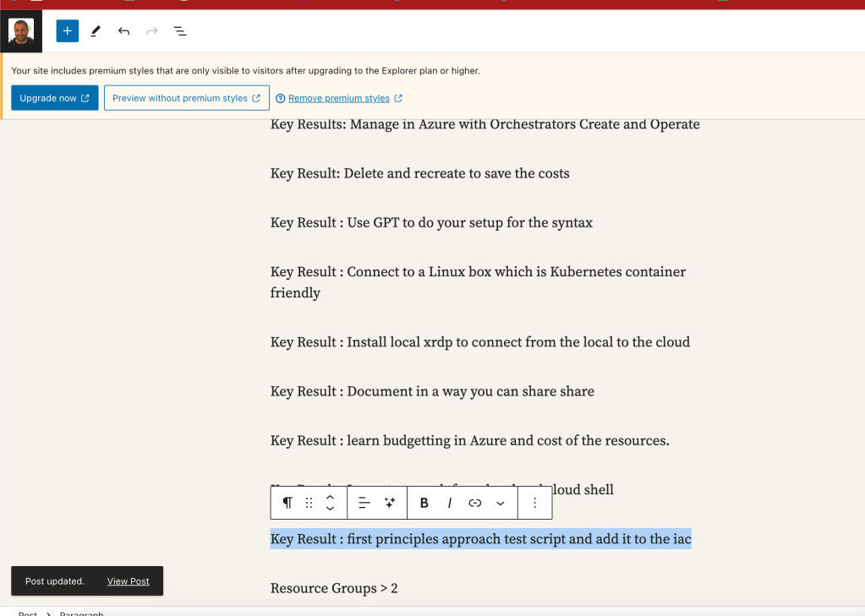Toggle italic formatting
Viewport: 865px width, 616px height.
coord(450,503)
